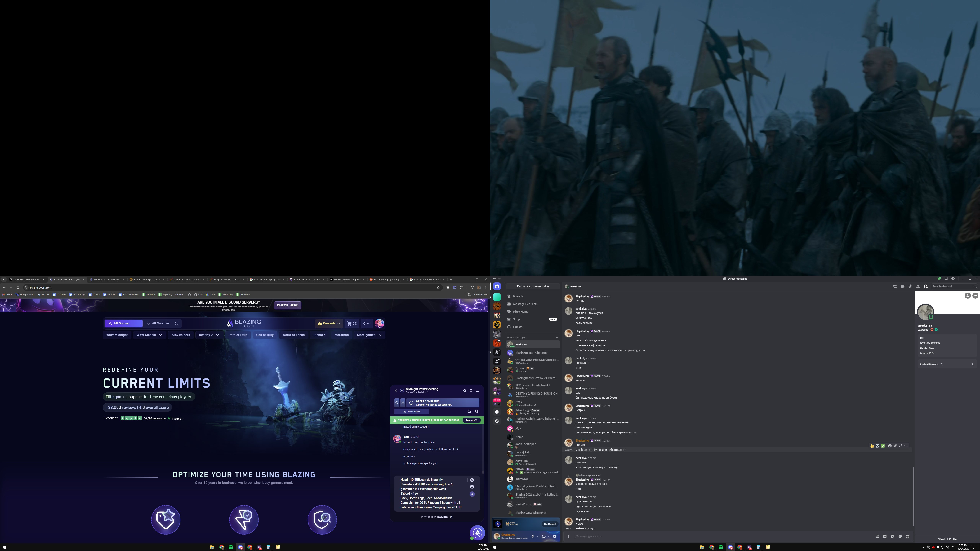Click Reload in pending update bar
The height and width of the screenshot is (551, 980).
click(x=472, y=420)
